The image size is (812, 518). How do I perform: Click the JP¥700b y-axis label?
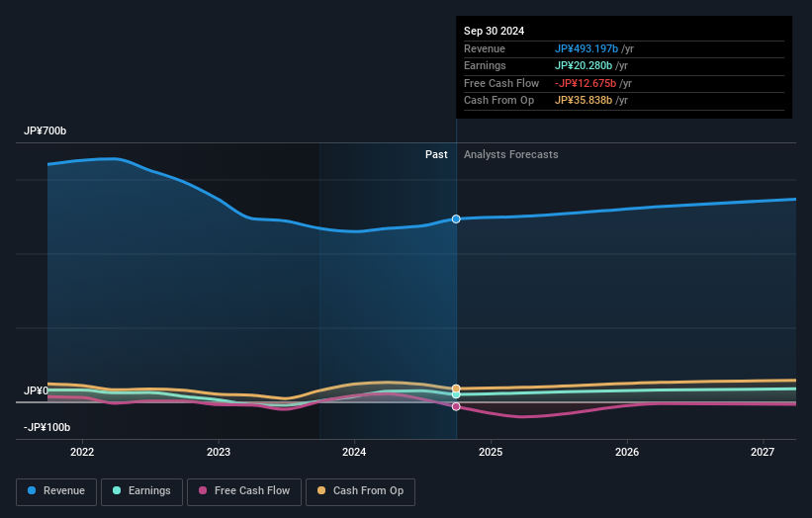click(x=45, y=130)
